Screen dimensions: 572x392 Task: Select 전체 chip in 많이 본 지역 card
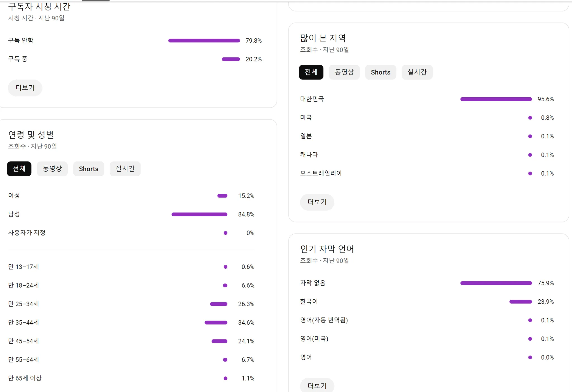(x=311, y=72)
